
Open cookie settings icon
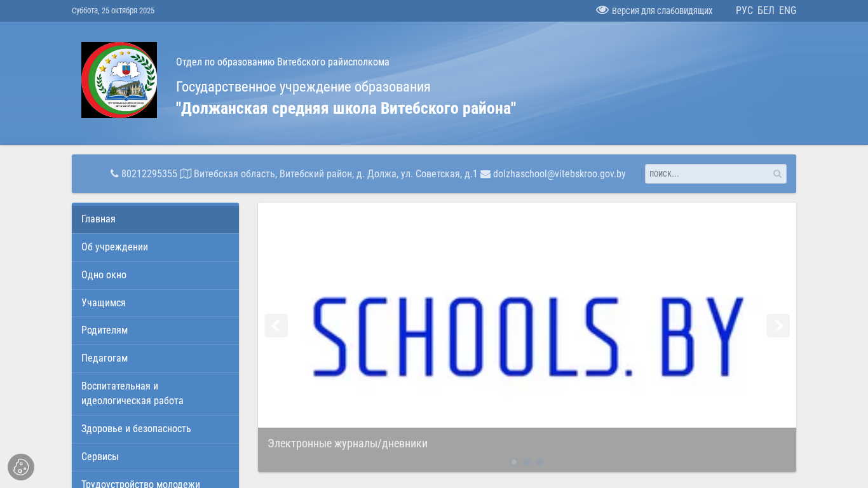pyautogui.click(x=21, y=467)
